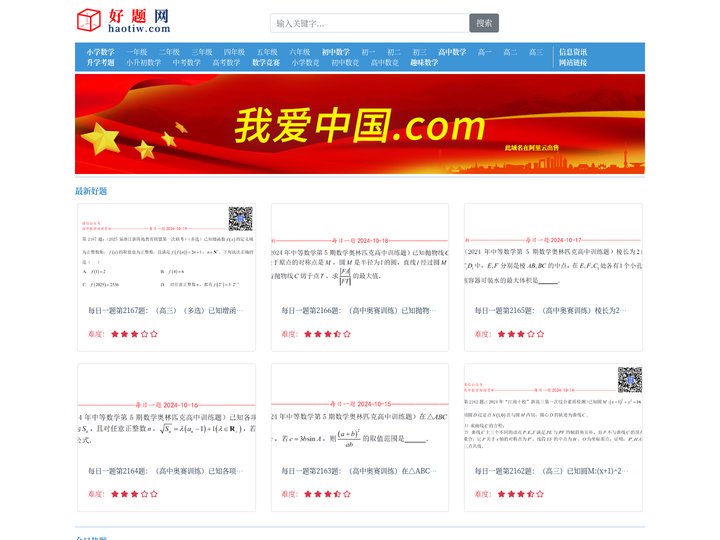Click the 我爱中国.com banner advertisement

tap(360, 124)
